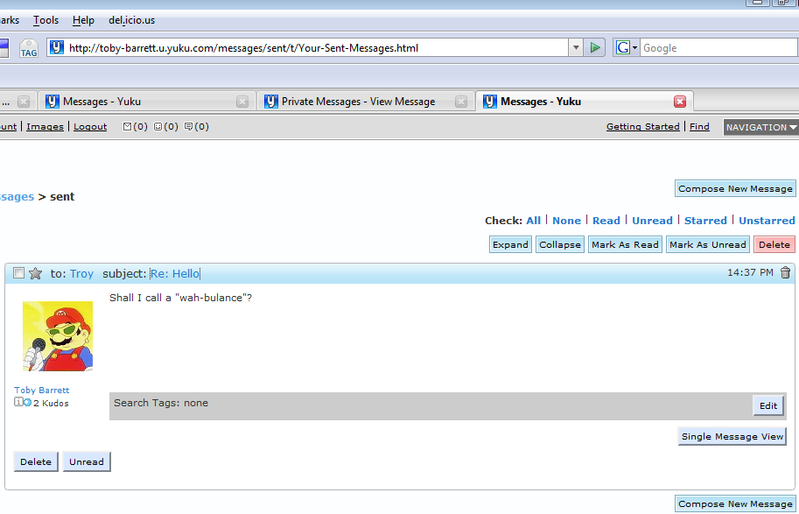799x514 pixels.
Task: Click the Mario avatar thumbnail
Action: (x=58, y=336)
